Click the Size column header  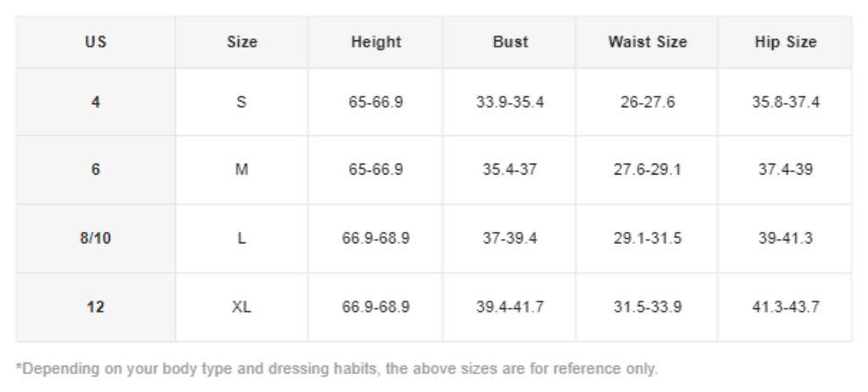[242, 42]
